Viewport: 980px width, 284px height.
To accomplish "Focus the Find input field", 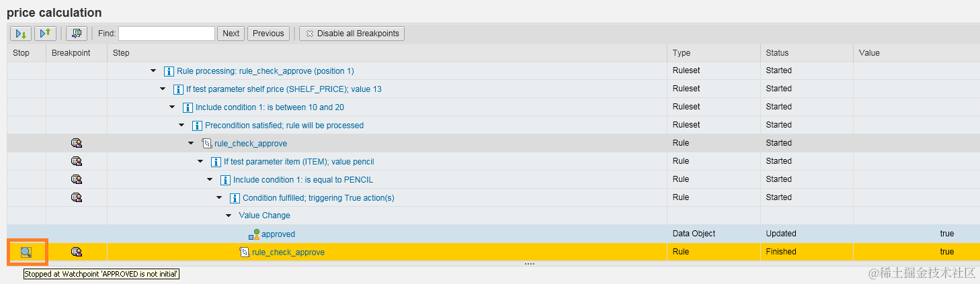I will click(x=167, y=34).
